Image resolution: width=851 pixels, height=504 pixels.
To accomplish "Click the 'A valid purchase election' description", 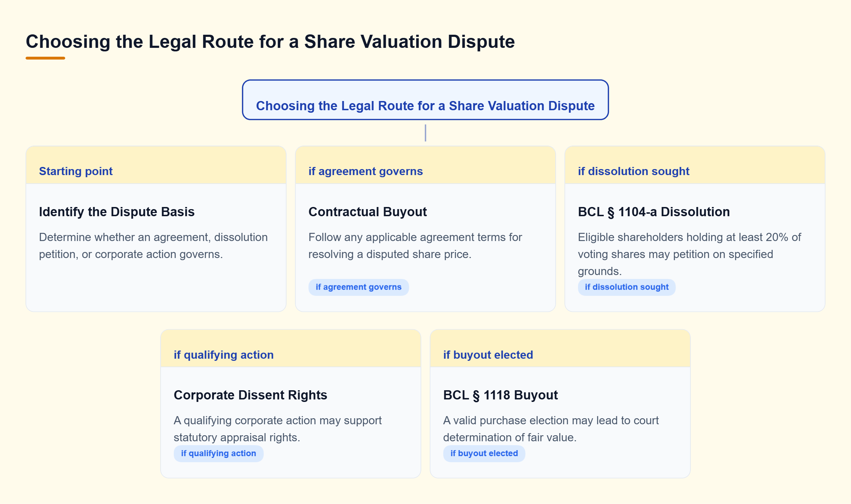I will pyautogui.click(x=551, y=429).
